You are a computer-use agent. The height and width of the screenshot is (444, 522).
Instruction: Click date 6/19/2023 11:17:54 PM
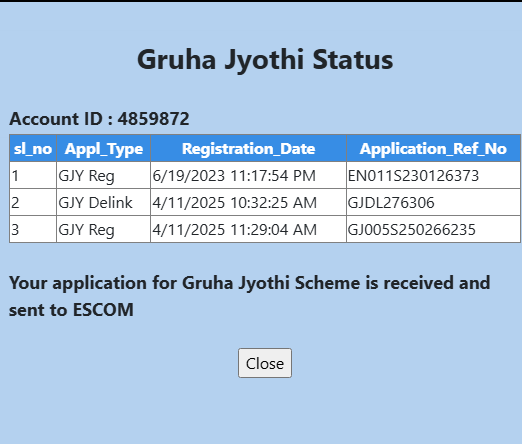pyautogui.click(x=234, y=175)
